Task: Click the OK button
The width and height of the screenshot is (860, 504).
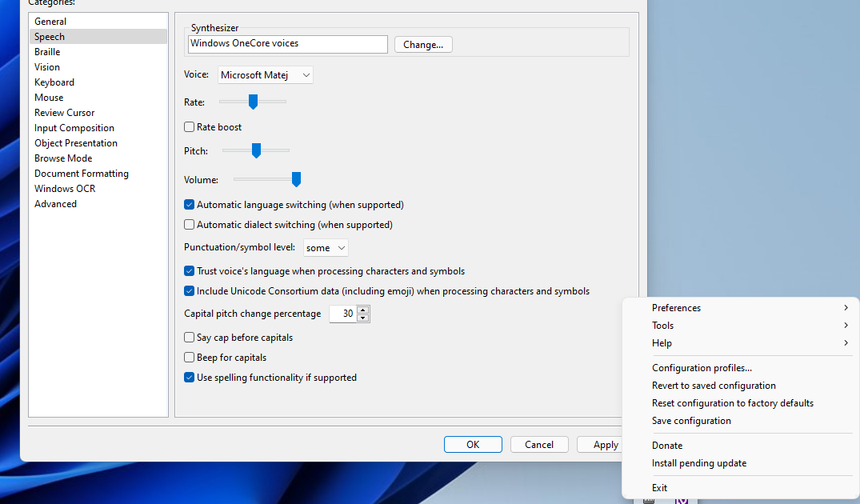Action: (473, 445)
